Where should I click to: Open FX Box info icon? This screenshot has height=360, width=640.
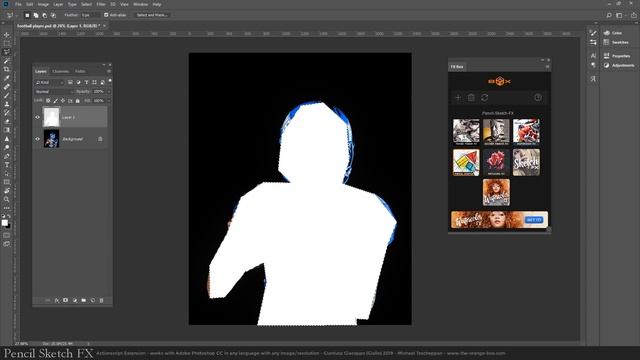tap(538, 97)
